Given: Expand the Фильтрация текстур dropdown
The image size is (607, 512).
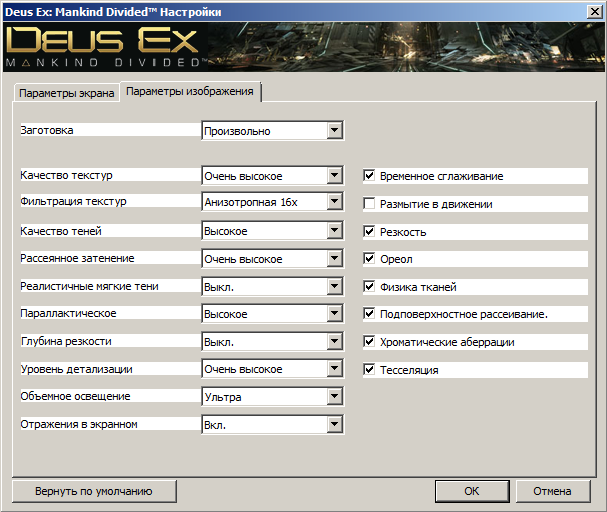Looking at the screenshot, I should click(x=273, y=202).
